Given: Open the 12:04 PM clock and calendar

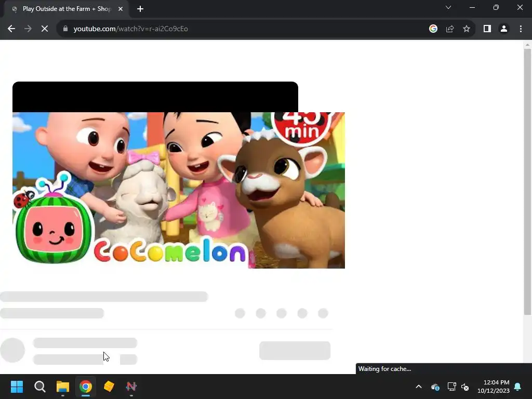Looking at the screenshot, I should point(494,387).
